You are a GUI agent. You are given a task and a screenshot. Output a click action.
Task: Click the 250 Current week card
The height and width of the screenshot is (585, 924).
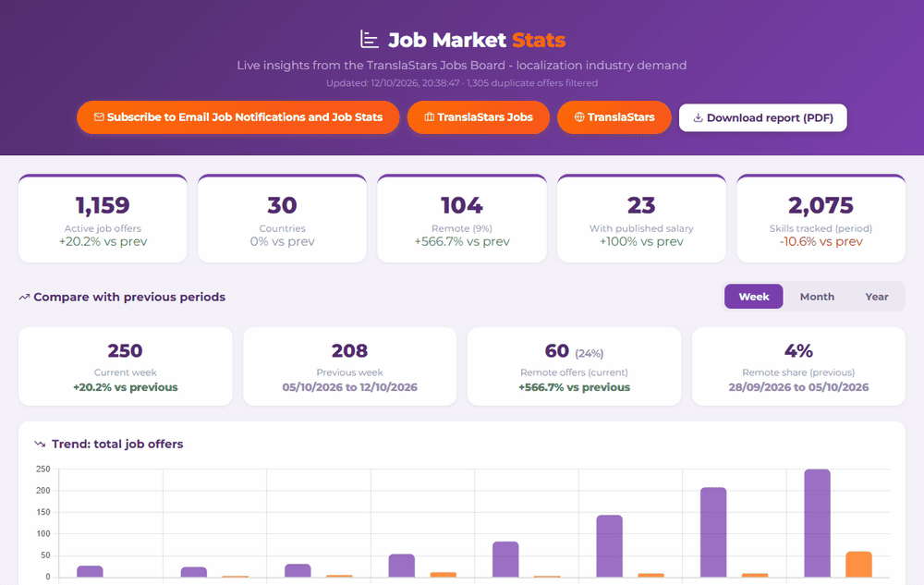pos(126,367)
